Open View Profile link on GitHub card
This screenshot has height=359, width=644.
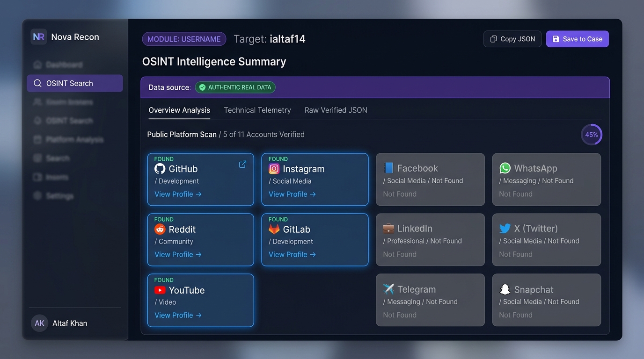(x=178, y=194)
